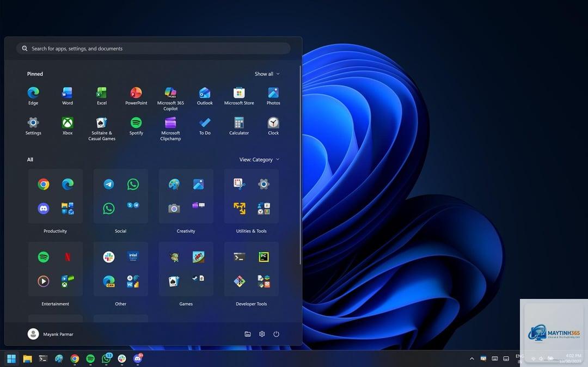
Task: Open Outlook from Pinned apps
Action: (x=205, y=96)
